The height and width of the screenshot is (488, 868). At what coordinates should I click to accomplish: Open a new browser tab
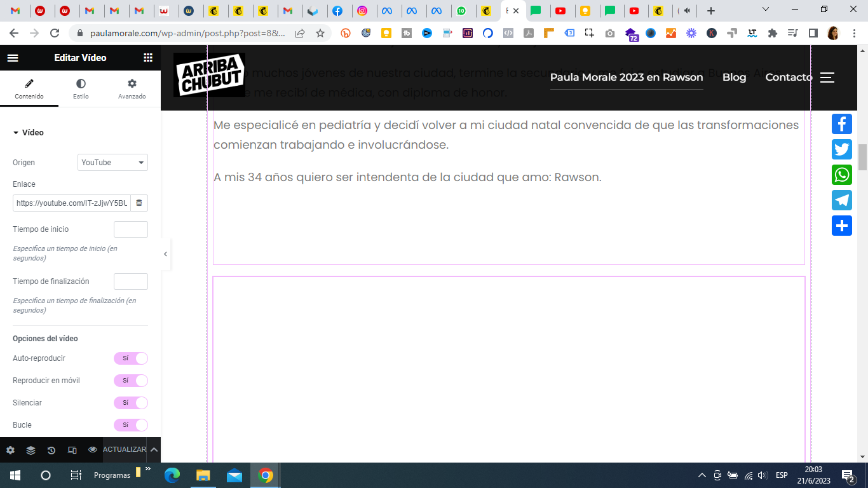pyautogui.click(x=711, y=11)
